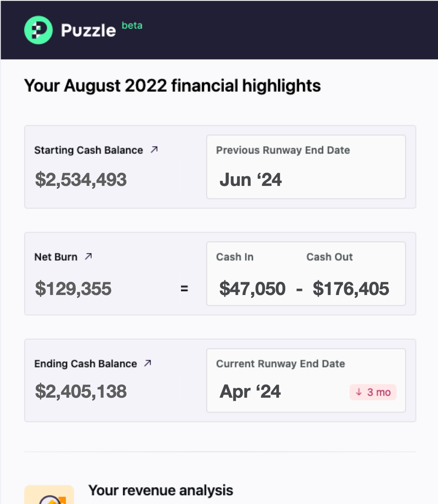438x504 pixels.
Task: Click the down arrow in 3 mo badge
Action: pyautogui.click(x=359, y=392)
